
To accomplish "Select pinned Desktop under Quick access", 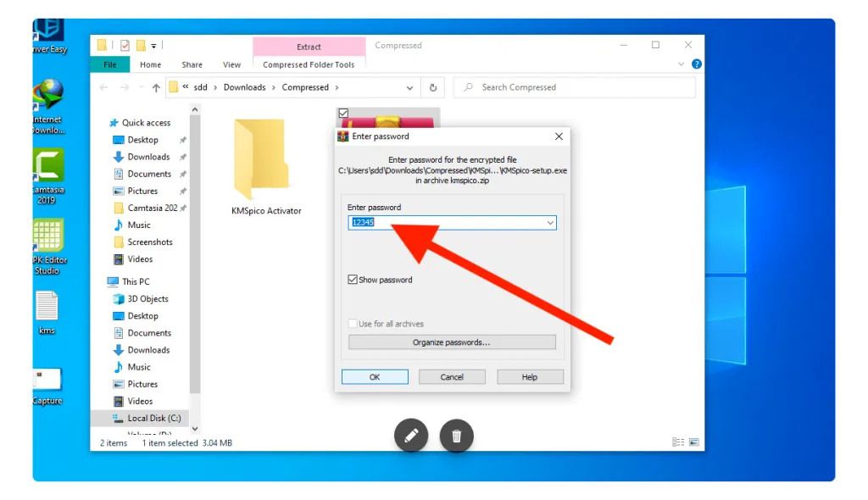I will pyautogui.click(x=142, y=140).
